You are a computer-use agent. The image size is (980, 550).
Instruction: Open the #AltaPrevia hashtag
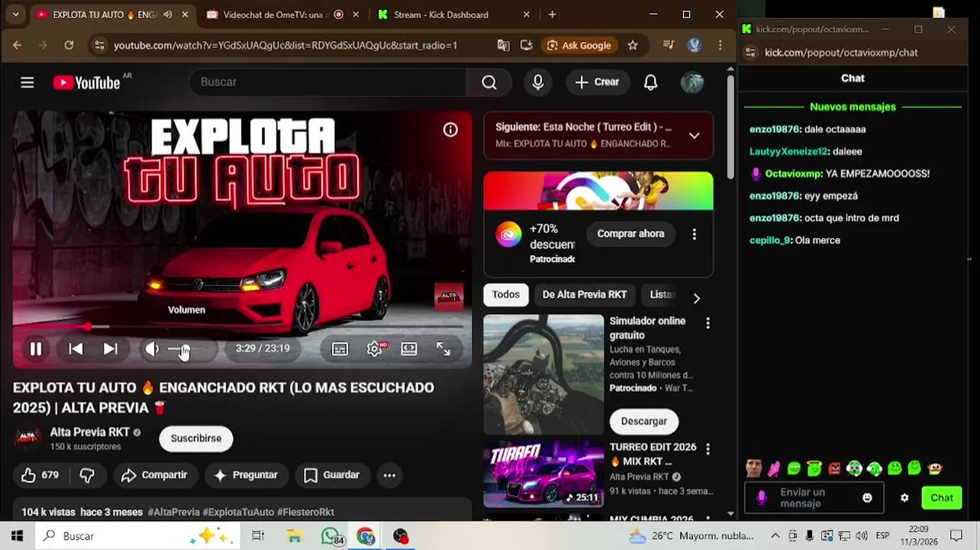coord(173,512)
